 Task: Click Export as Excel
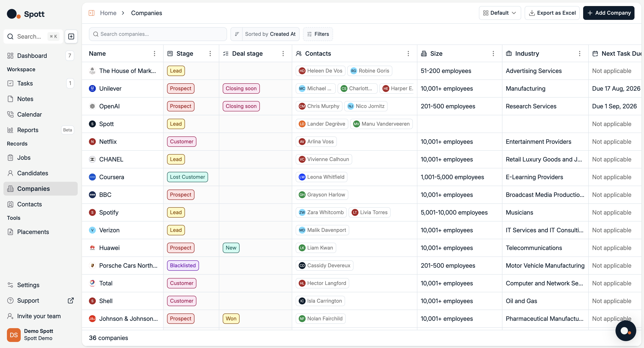pos(552,13)
